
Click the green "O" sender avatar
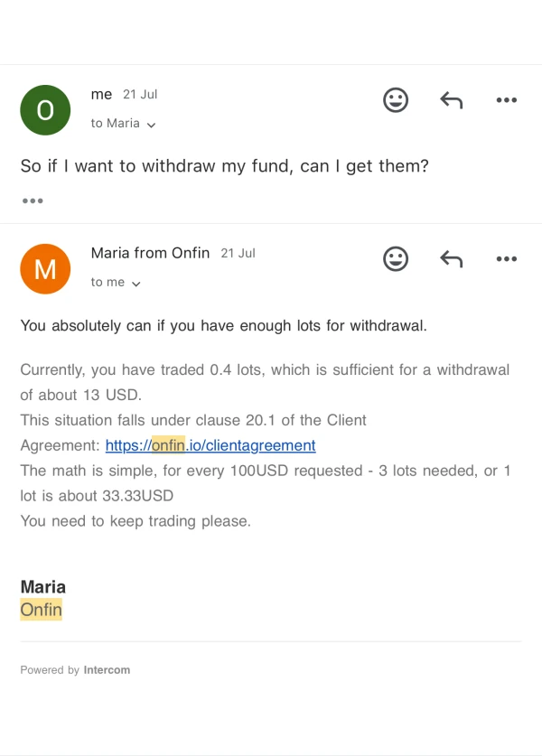(x=45, y=110)
